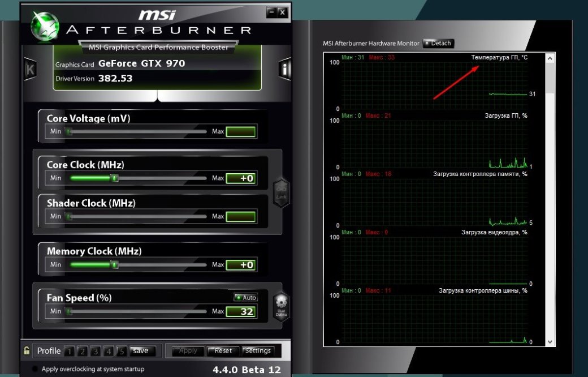Save the current profile
This screenshot has width=588, height=377.
142,351
